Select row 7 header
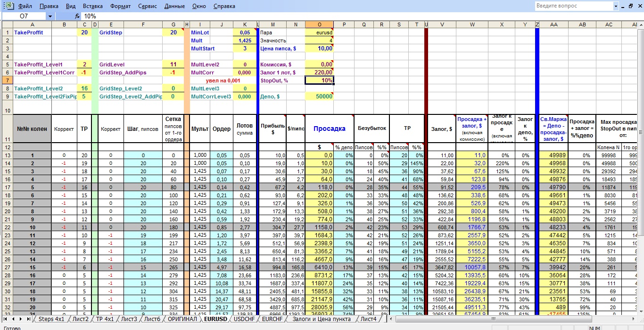The width and height of the screenshot is (644, 330). pos(7,80)
